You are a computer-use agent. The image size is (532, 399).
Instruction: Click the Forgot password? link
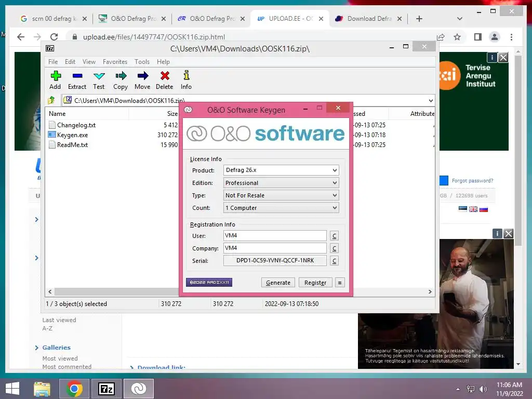coord(472,180)
